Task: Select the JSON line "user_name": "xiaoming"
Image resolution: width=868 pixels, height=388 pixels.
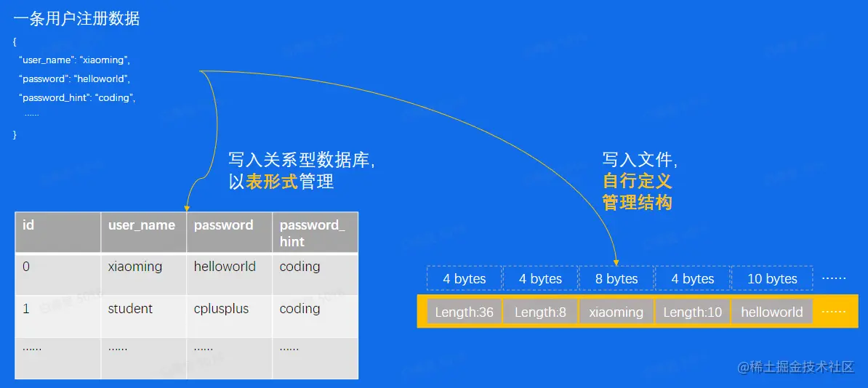Action: pos(74,60)
